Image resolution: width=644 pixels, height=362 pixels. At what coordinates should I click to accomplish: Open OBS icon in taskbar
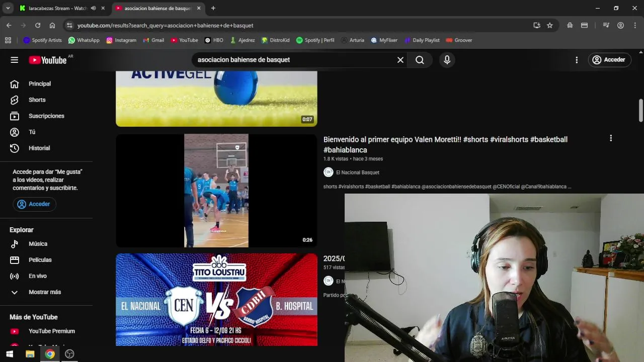click(70, 354)
